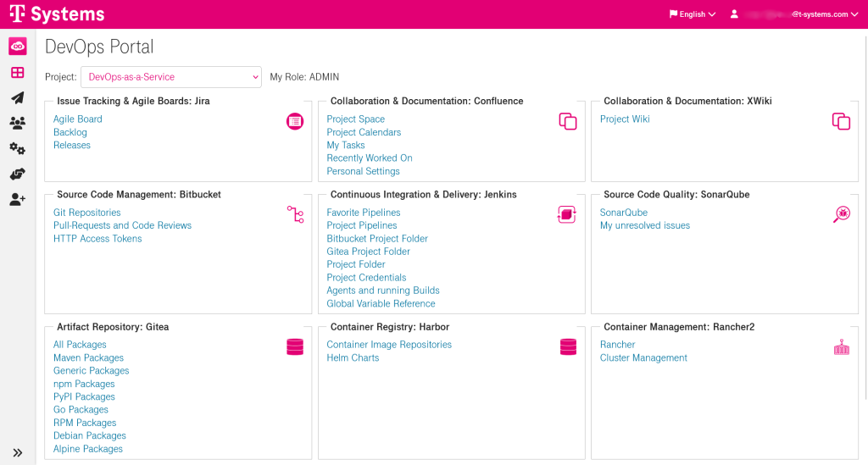This screenshot has height=465, width=868.
Task: Open the DevOps Portal cloud icon in sidebar
Action: pyautogui.click(x=18, y=47)
